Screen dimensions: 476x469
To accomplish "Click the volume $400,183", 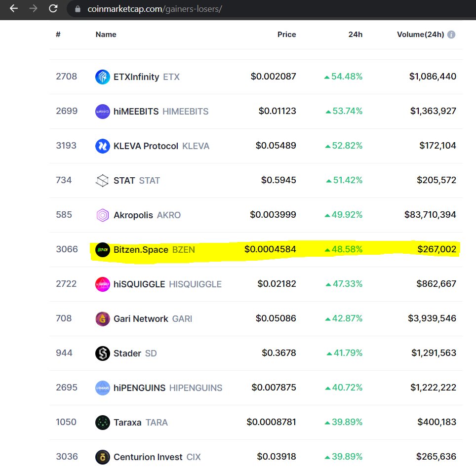I will (x=437, y=422).
